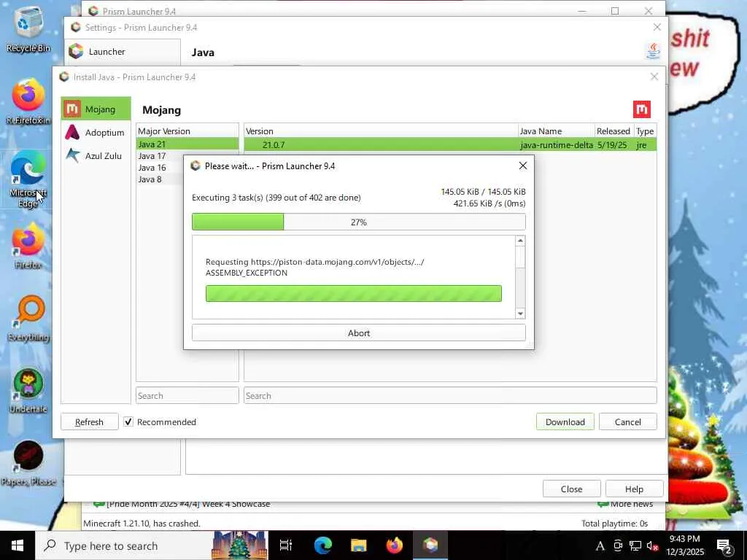Select the Azul Zulu provider in the sidebar
This screenshot has height=560, width=747.
(x=96, y=156)
